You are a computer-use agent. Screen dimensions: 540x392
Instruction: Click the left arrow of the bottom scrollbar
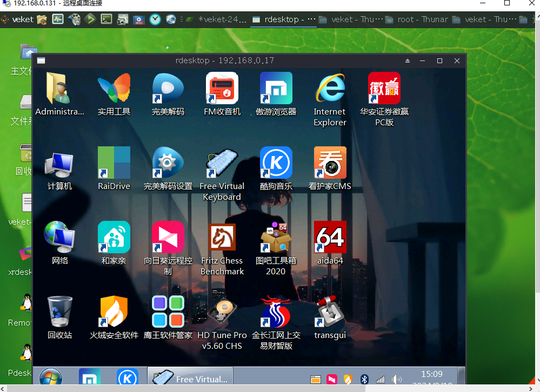(x=3, y=389)
